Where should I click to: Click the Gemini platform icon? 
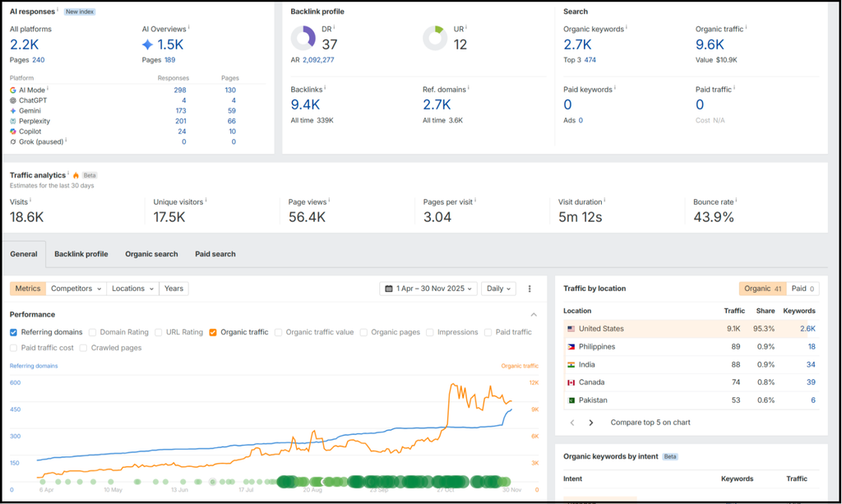pos(13,110)
